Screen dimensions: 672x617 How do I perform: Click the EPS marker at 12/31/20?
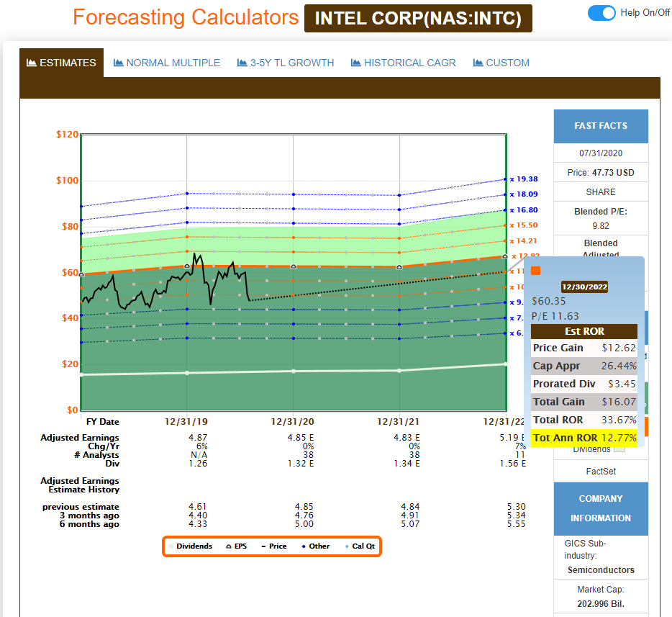[x=294, y=266]
